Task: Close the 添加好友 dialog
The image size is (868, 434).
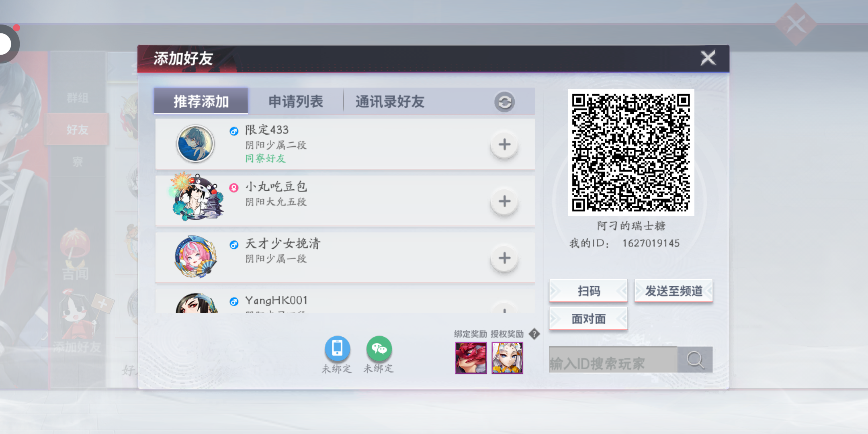Action: click(x=708, y=58)
